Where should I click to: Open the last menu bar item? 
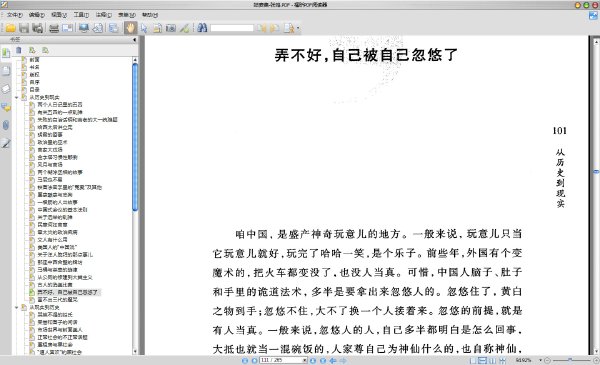coord(150,15)
